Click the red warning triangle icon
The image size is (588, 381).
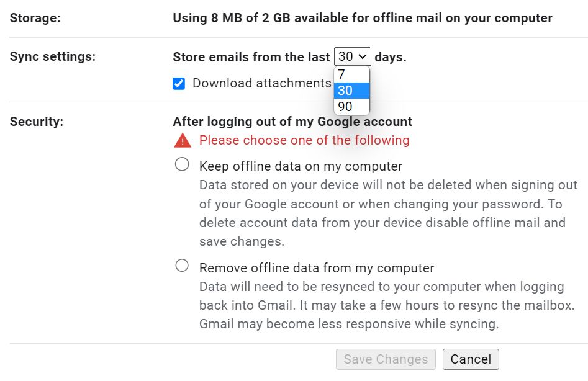pyautogui.click(x=184, y=140)
